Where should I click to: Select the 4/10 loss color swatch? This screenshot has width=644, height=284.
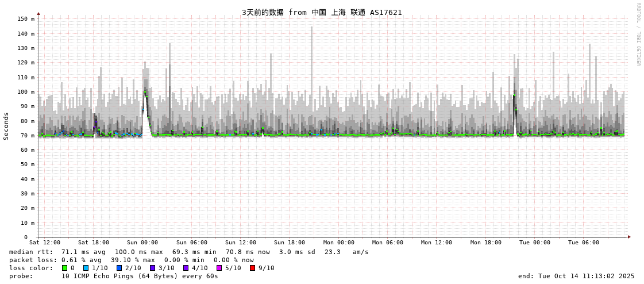(186, 268)
